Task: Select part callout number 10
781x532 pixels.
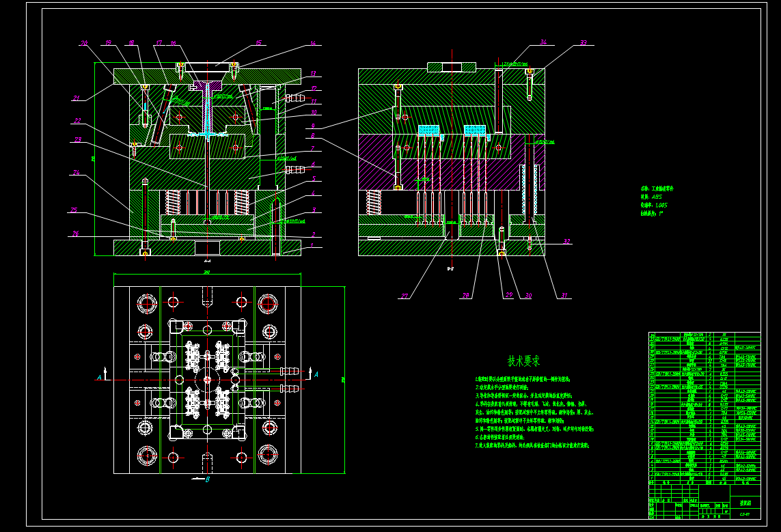Action: [x=314, y=113]
